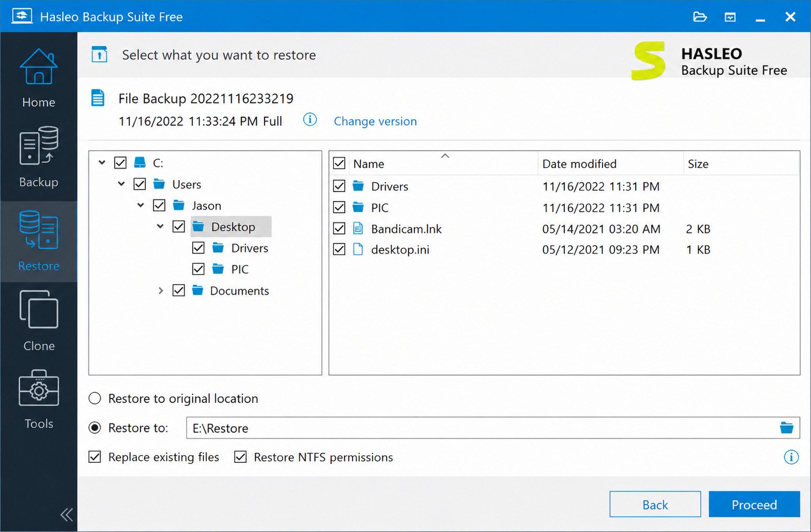Open the folder icon in title bar
The width and height of the screenshot is (811, 532).
pos(700,17)
